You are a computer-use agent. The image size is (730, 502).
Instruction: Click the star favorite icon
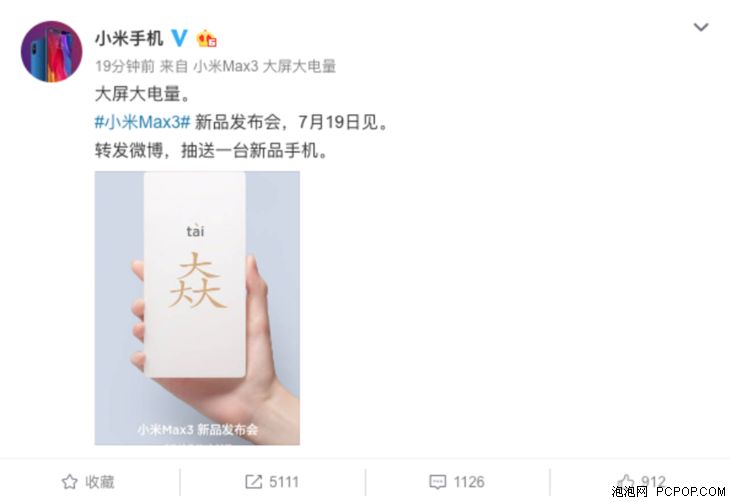point(70,482)
